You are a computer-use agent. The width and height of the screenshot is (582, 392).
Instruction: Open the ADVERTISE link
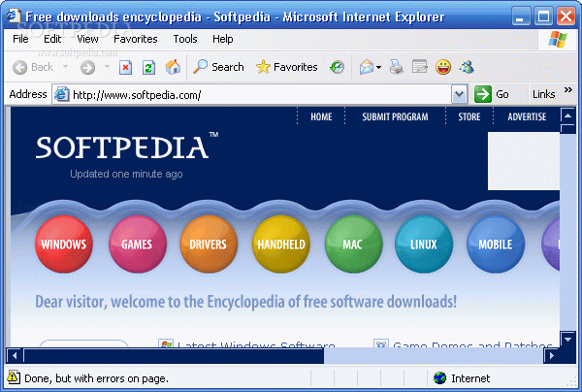pos(527,117)
